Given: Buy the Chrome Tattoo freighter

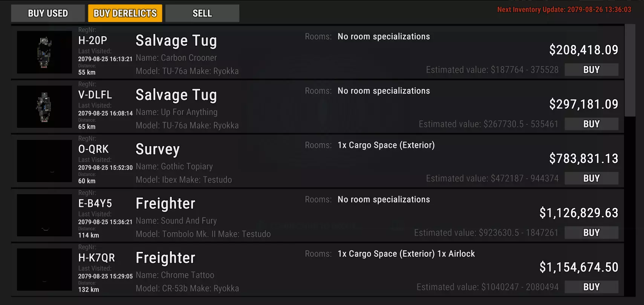Looking at the screenshot, I should (x=591, y=287).
